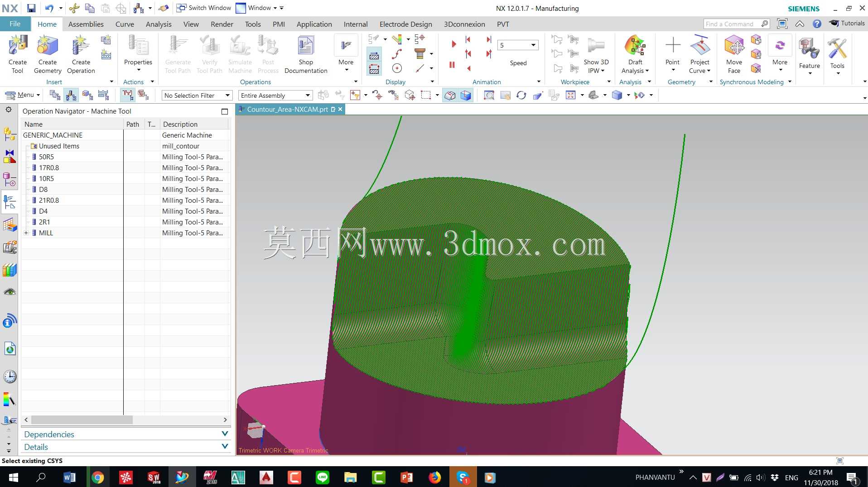Screen dimensions: 868x487
Task: Open the Move Face command
Action: [734, 54]
